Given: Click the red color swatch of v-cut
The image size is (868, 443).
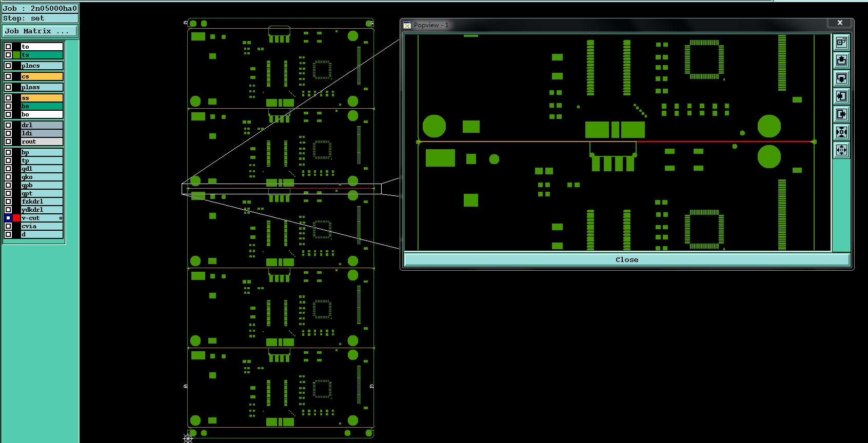Looking at the screenshot, I should click(16, 218).
